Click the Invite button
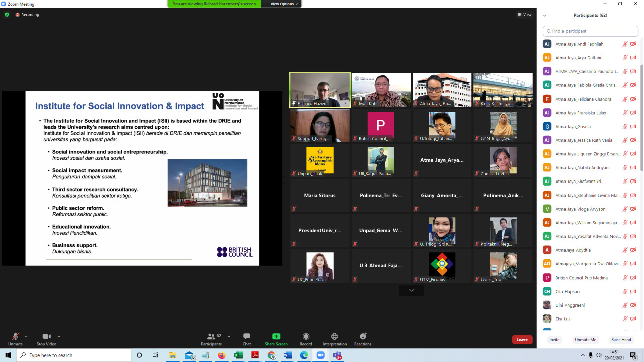Viewport: 644px width, 362px height. coord(554,340)
